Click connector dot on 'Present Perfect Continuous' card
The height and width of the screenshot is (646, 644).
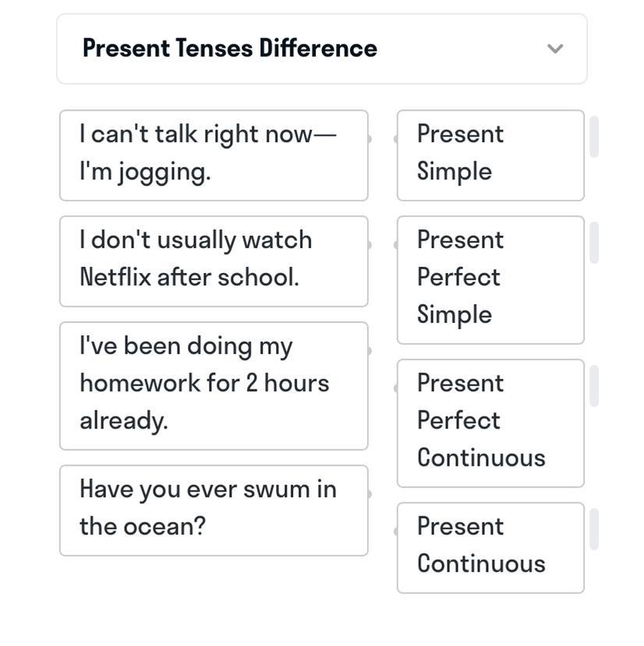[397, 388]
